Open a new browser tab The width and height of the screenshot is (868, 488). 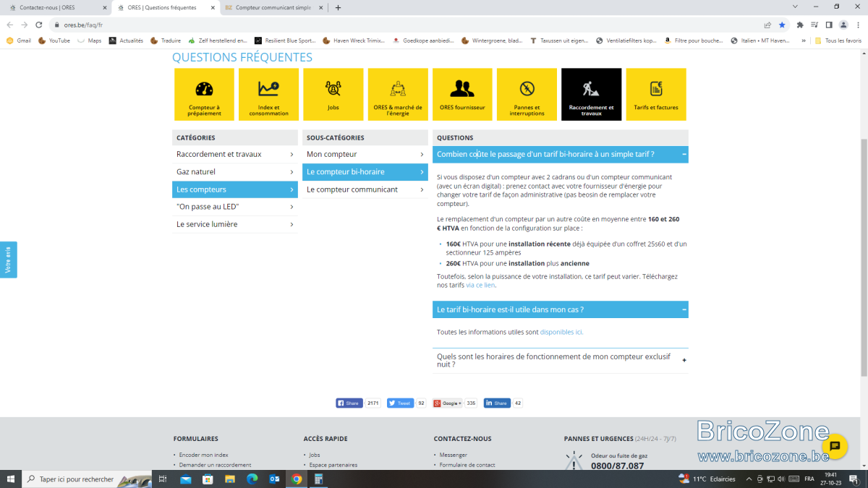pos(338,7)
